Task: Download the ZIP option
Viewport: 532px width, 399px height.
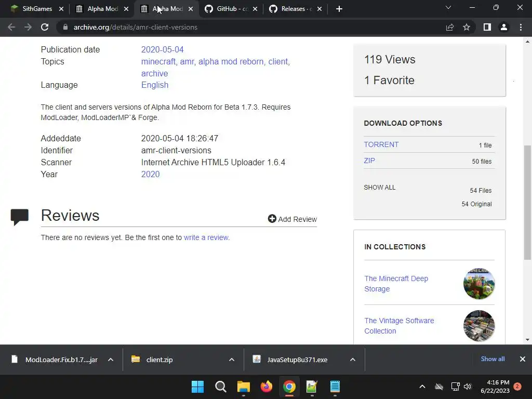Action: click(x=369, y=161)
